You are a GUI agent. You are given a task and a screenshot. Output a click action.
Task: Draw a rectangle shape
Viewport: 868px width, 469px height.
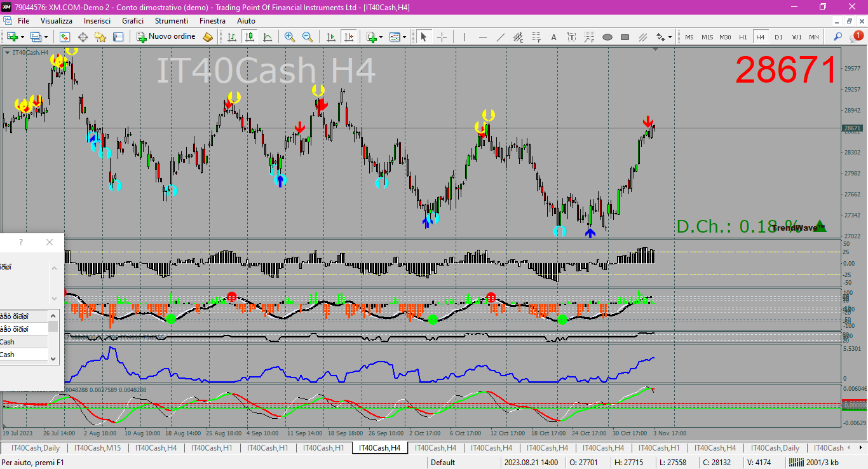click(625, 37)
